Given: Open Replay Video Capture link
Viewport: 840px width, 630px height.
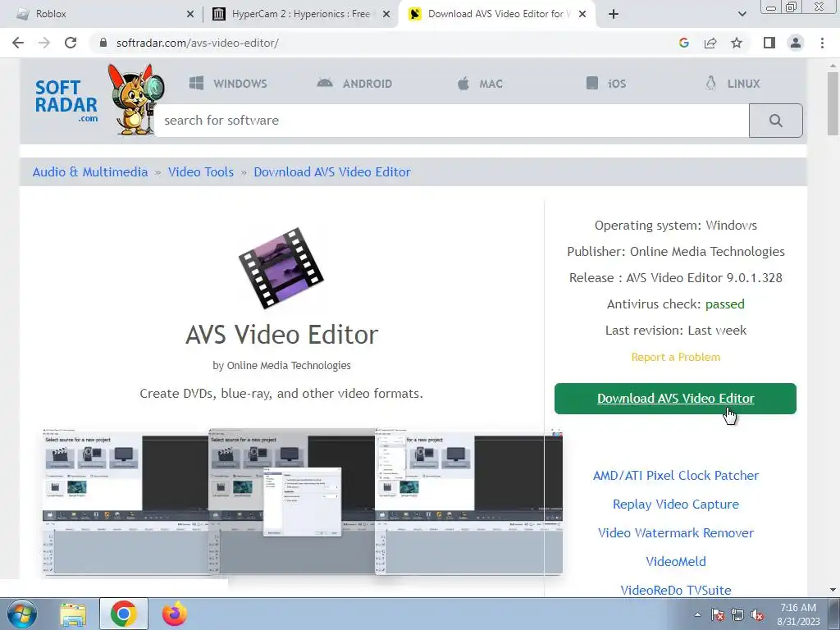Looking at the screenshot, I should click(x=676, y=504).
